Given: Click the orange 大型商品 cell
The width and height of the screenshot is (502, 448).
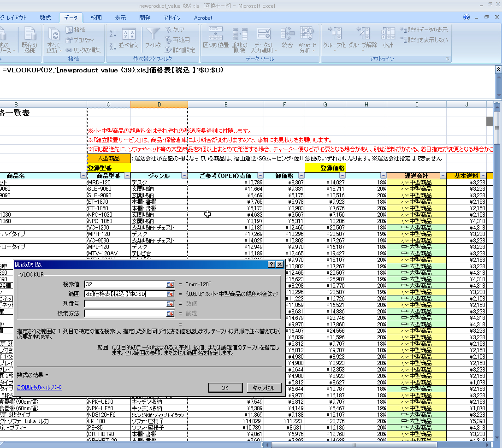Looking at the screenshot, I should tap(108, 159).
